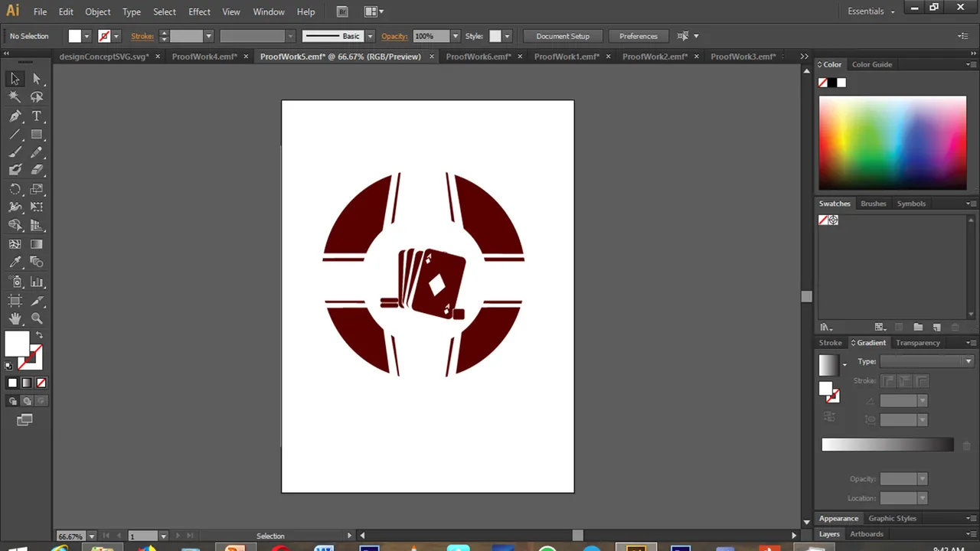
Task: Enable Draw Normal mode
Action: pyautogui.click(x=12, y=401)
